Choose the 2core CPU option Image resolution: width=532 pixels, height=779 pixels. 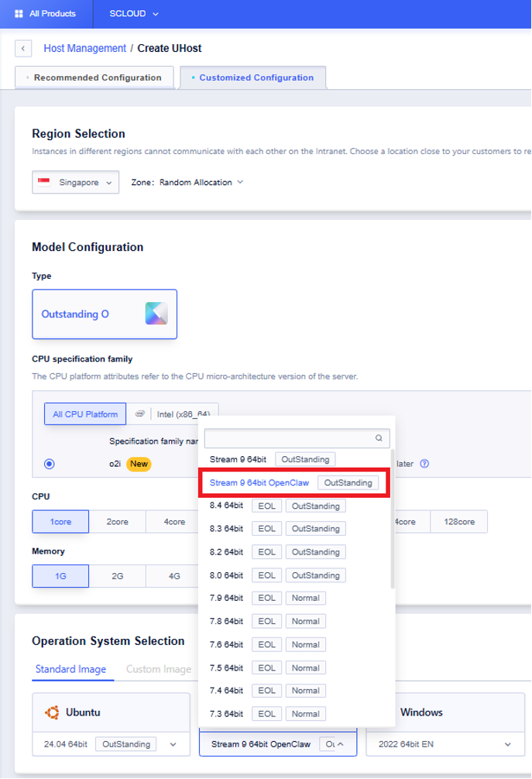coord(117,522)
